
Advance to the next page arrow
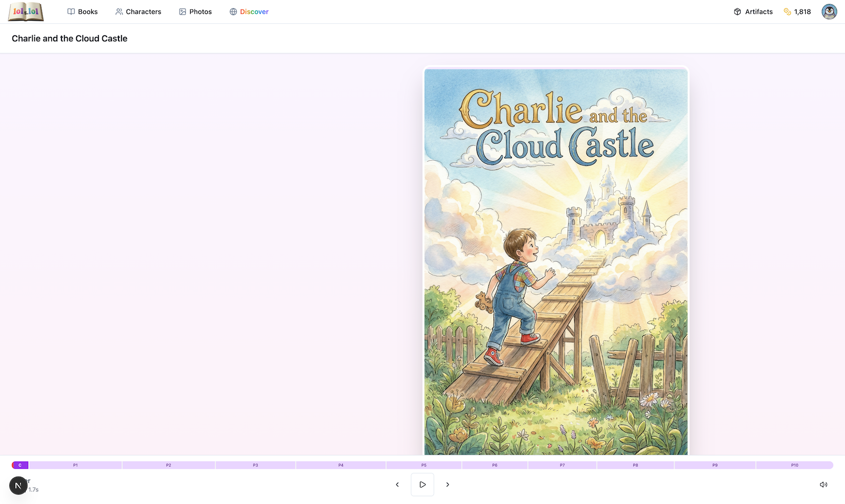448,484
